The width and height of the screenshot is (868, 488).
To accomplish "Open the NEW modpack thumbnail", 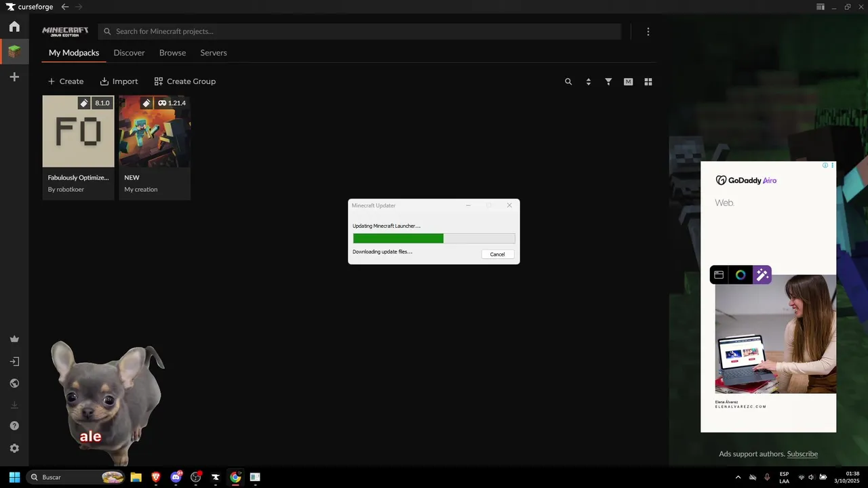I will click(x=155, y=131).
